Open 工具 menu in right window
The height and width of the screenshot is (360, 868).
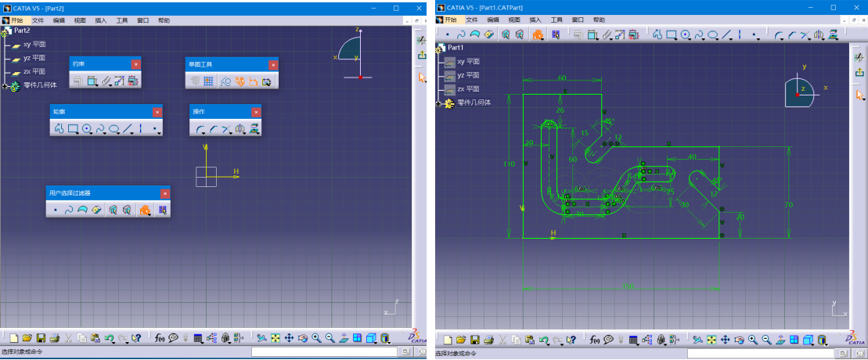(x=556, y=20)
